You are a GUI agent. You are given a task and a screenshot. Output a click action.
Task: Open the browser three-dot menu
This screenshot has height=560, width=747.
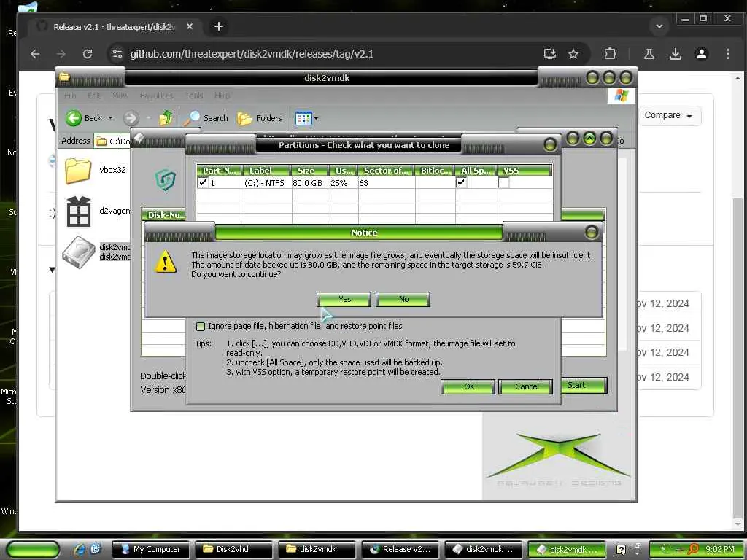click(x=727, y=54)
